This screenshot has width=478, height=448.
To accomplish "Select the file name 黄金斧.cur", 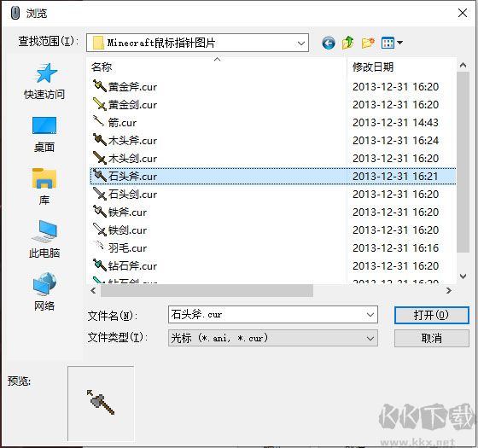I will tap(132, 87).
